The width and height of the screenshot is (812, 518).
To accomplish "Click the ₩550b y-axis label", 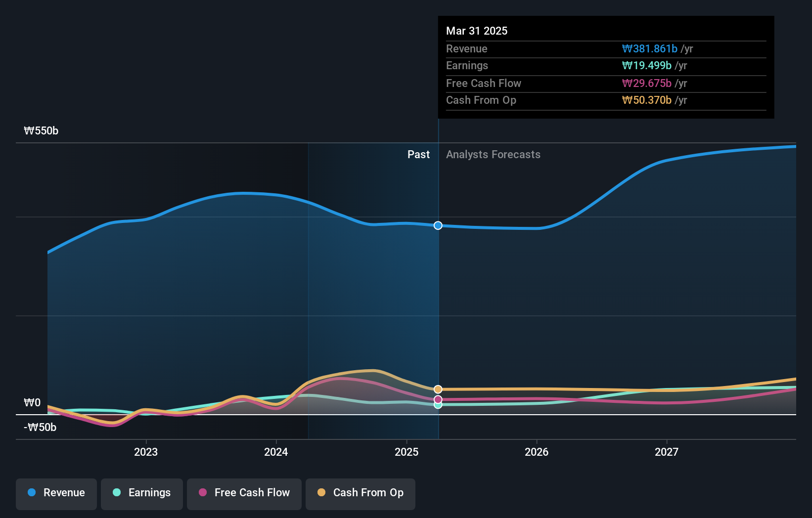I will click(x=41, y=131).
